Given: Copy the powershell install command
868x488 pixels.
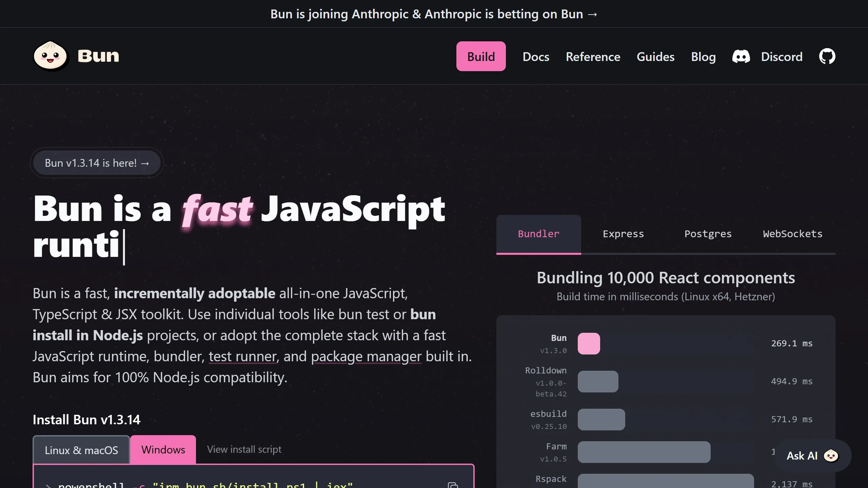Looking at the screenshot, I should coord(453,485).
